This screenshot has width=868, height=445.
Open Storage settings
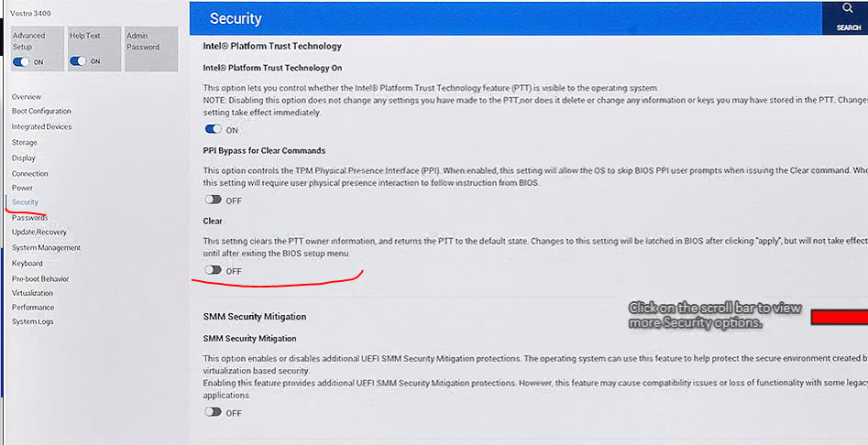pyautogui.click(x=25, y=143)
